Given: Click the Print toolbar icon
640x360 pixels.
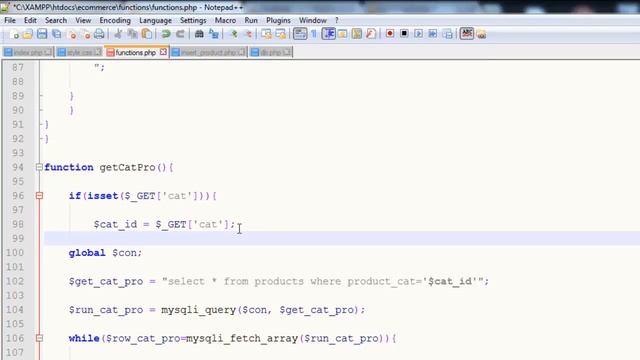Looking at the screenshot, I should point(99,34).
